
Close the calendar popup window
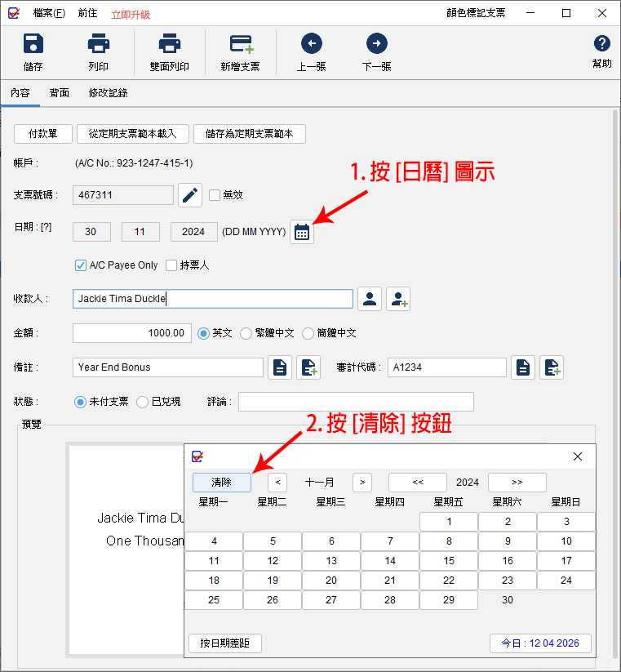[578, 456]
